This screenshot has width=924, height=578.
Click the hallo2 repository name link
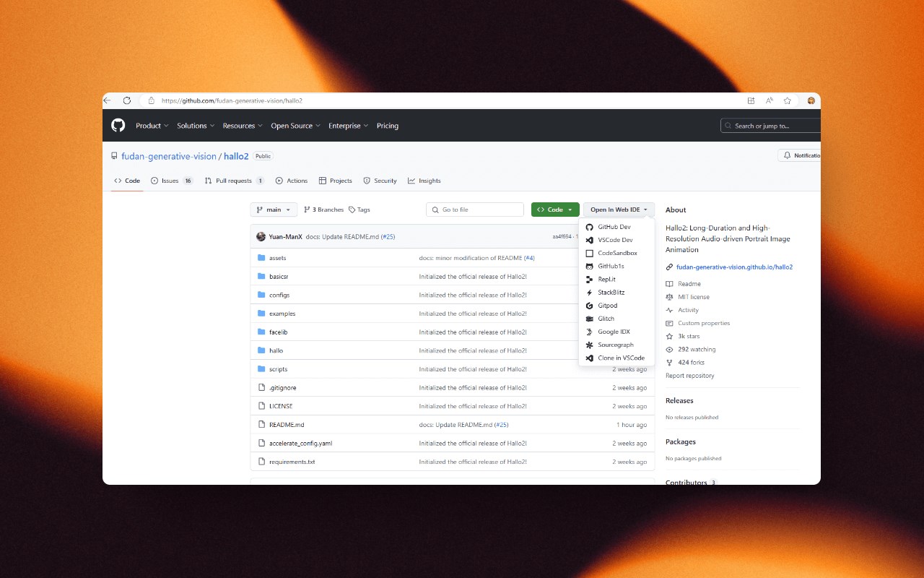(x=236, y=156)
